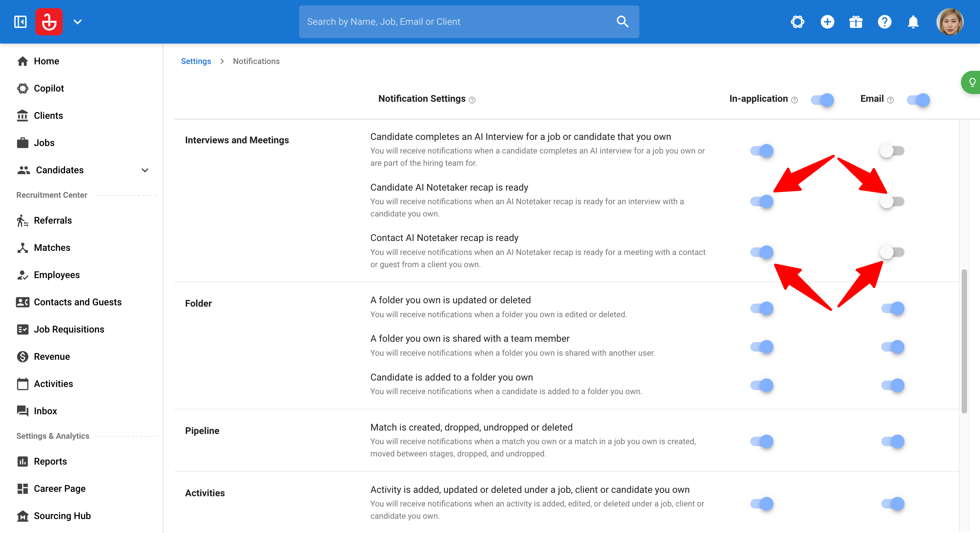Collapse the sidebar panel icon
980x533 pixels.
20,22
